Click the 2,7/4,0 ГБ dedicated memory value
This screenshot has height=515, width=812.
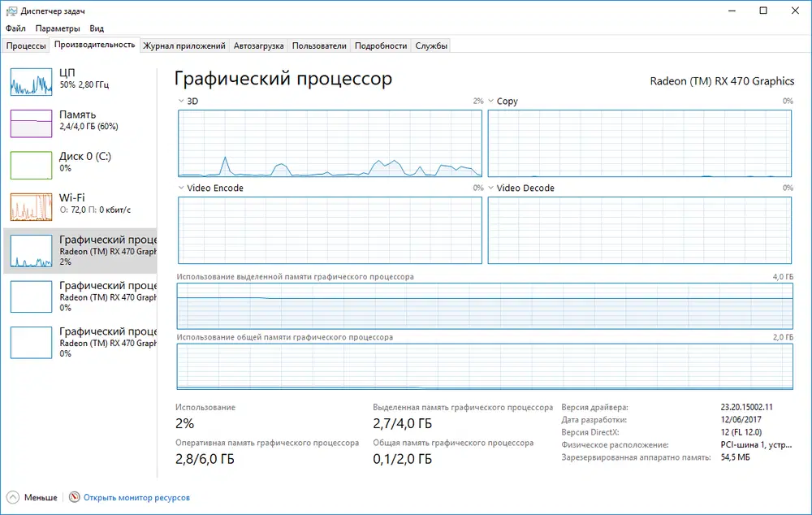click(403, 424)
